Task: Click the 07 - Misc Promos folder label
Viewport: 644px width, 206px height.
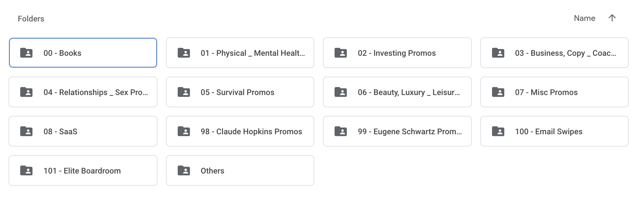Action: pyautogui.click(x=546, y=92)
